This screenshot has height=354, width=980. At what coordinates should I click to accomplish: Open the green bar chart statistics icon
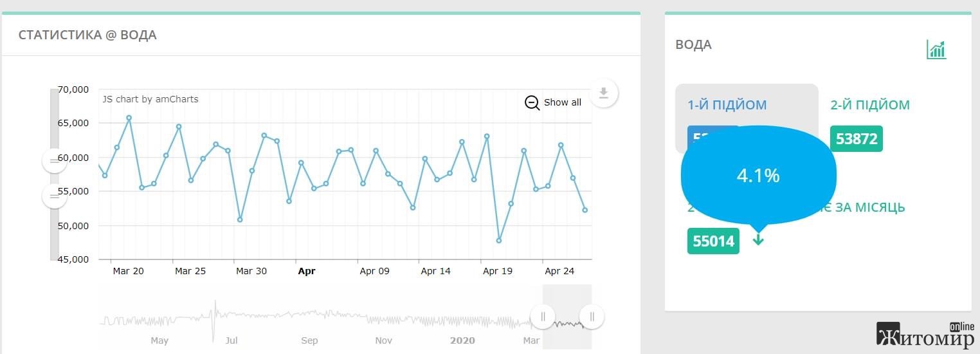click(936, 49)
